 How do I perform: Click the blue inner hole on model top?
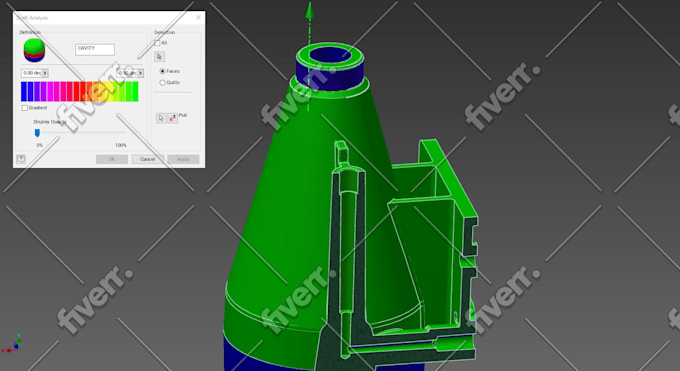point(330,55)
